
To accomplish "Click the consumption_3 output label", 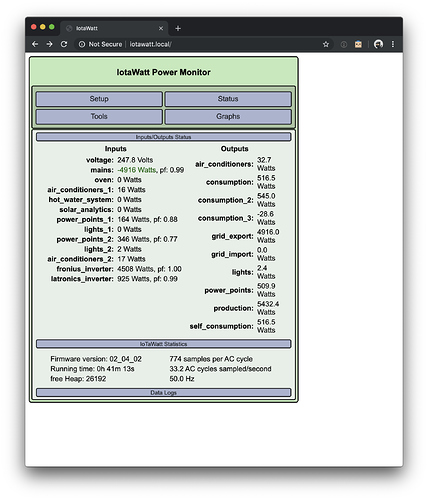I will (x=226, y=218).
